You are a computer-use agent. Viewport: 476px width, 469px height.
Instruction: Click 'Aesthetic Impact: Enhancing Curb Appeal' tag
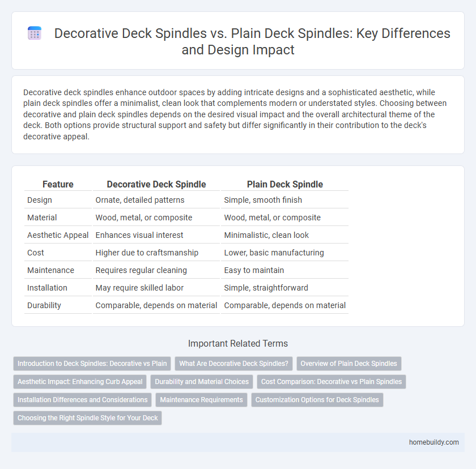80,382
